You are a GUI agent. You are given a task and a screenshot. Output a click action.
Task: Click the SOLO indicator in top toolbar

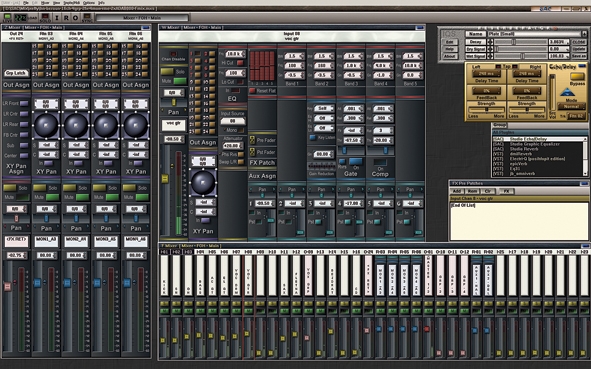[x=45, y=17]
